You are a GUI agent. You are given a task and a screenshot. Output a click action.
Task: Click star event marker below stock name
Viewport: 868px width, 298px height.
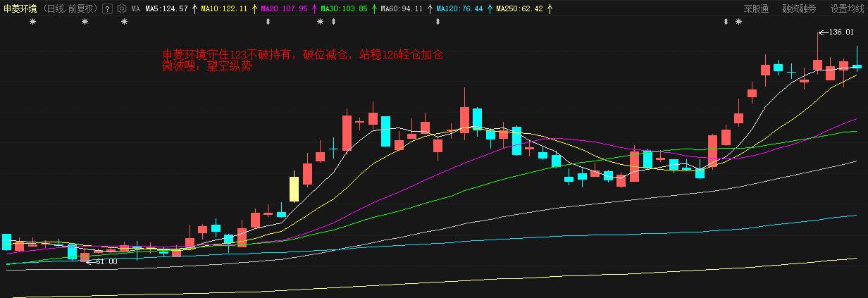point(32,22)
